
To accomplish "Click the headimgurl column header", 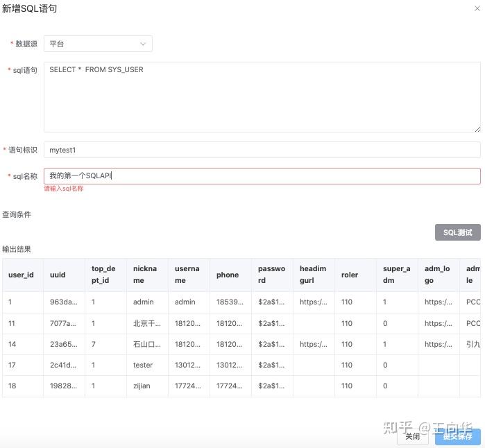I will click(x=313, y=275).
